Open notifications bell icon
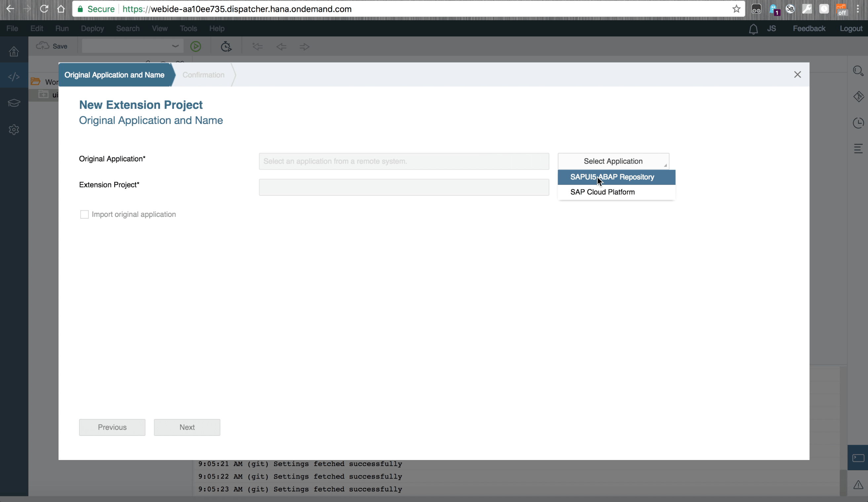The height and width of the screenshot is (502, 868). (753, 29)
